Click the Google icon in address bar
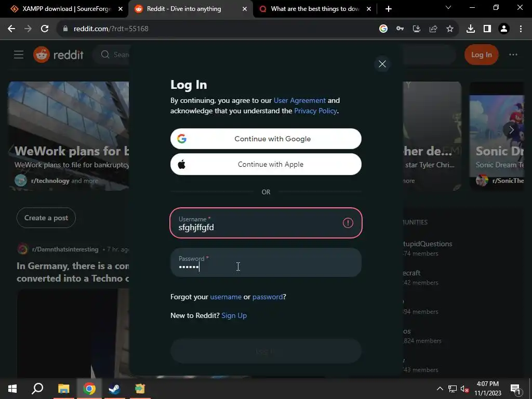The image size is (532, 399). coord(383,29)
